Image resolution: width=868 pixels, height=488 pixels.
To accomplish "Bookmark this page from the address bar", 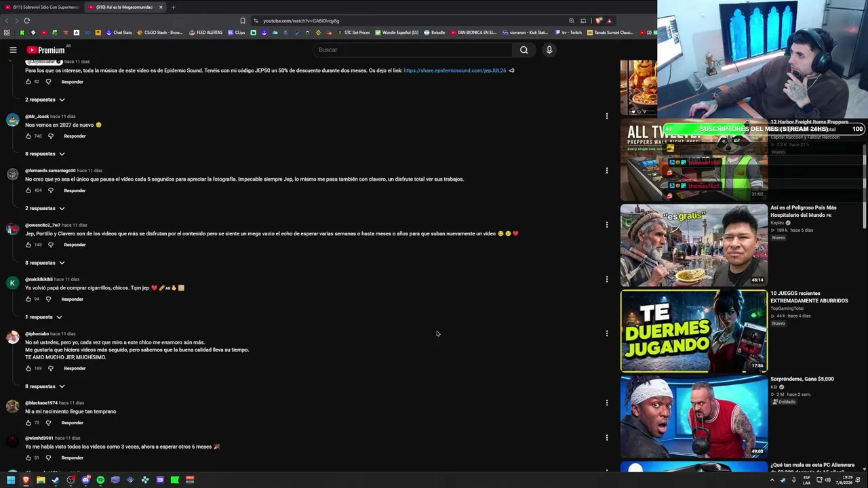I will (243, 20).
